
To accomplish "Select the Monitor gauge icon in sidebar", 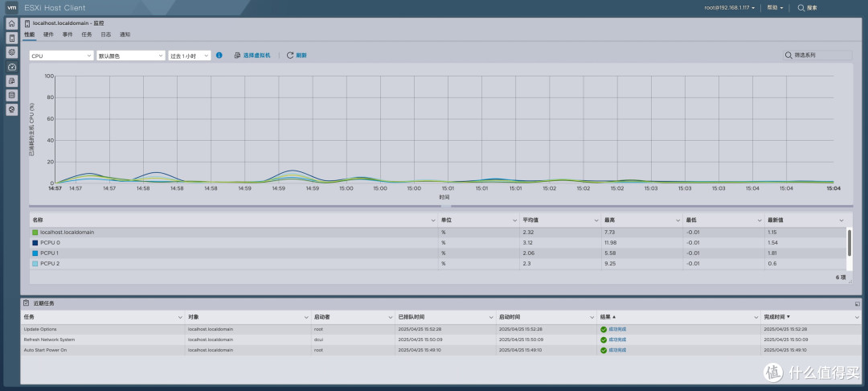I will coord(11,67).
